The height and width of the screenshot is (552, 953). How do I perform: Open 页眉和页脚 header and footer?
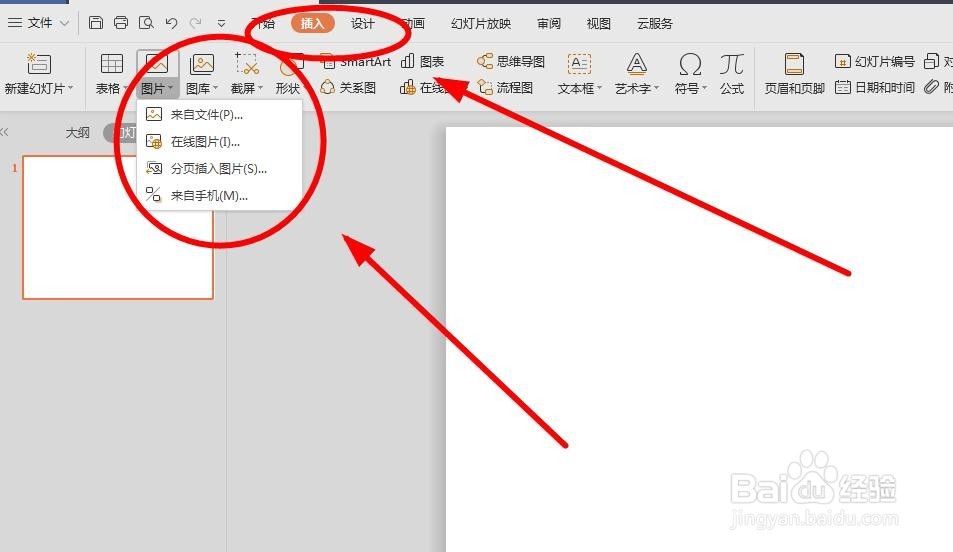tap(794, 74)
